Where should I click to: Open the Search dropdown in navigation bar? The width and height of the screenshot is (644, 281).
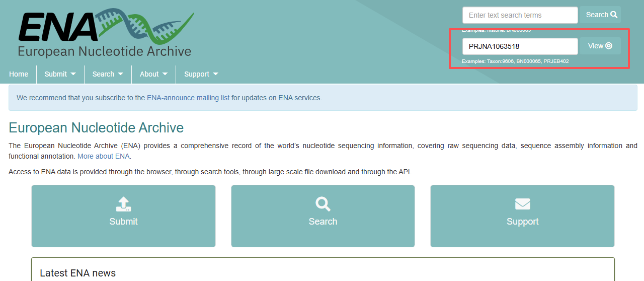pyautogui.click(x=108, y=74)
